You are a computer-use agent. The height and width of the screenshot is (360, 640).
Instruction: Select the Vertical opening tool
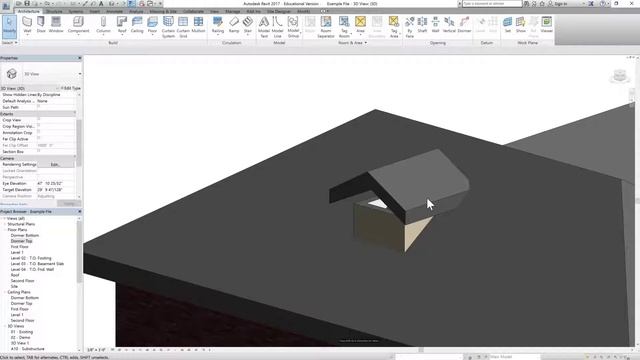point(449,25)
